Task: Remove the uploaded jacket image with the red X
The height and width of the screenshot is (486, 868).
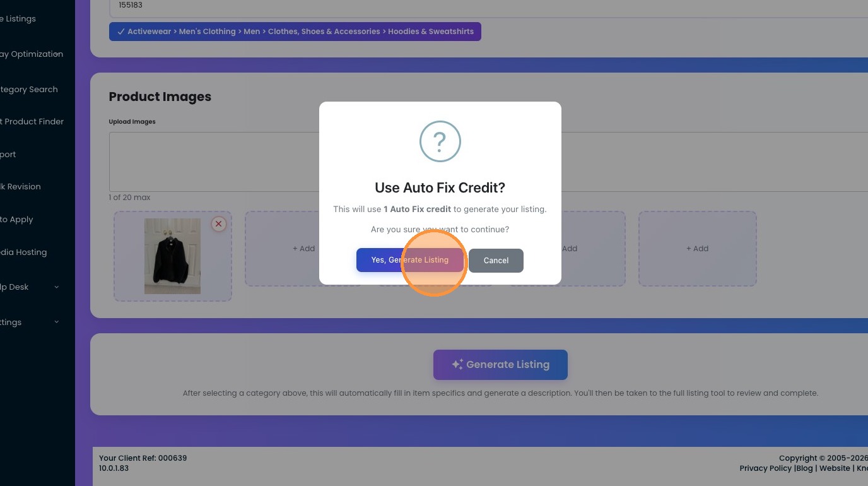Action: click(x=218, y=224)
